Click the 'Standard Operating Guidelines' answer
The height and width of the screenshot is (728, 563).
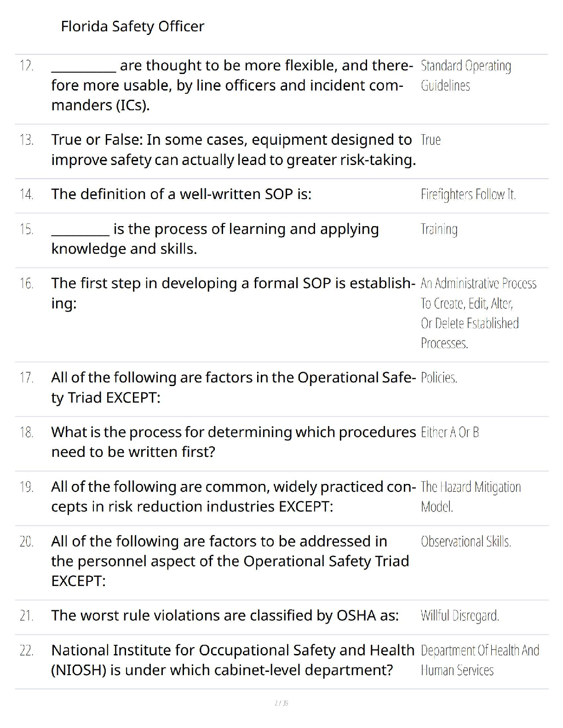coord(465,75)
